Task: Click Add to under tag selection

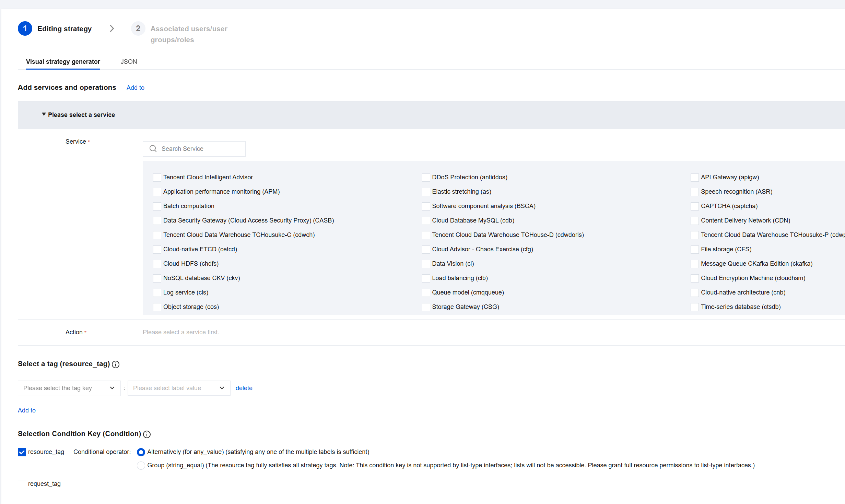Action: 27,410
